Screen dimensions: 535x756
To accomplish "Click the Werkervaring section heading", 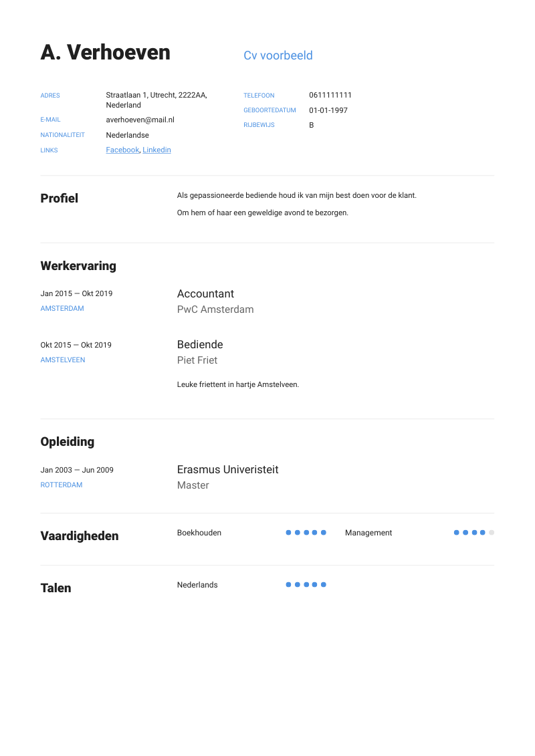I will (78, 266).
